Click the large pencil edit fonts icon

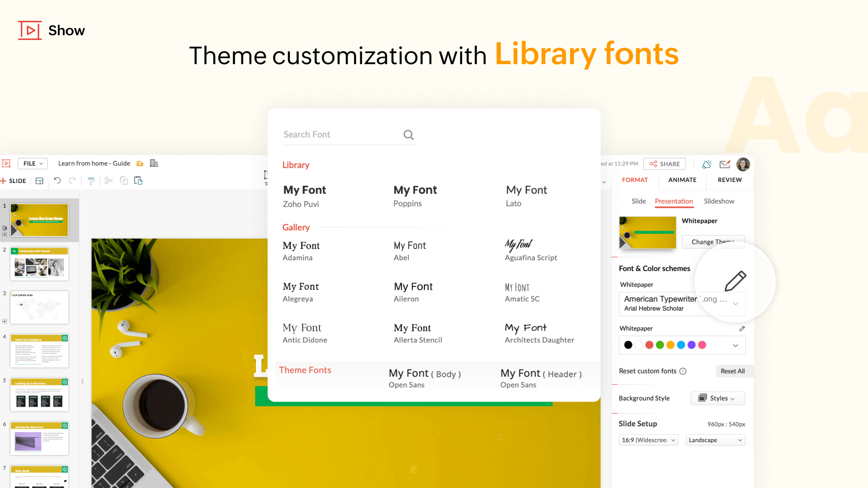[x=735, y=281]
